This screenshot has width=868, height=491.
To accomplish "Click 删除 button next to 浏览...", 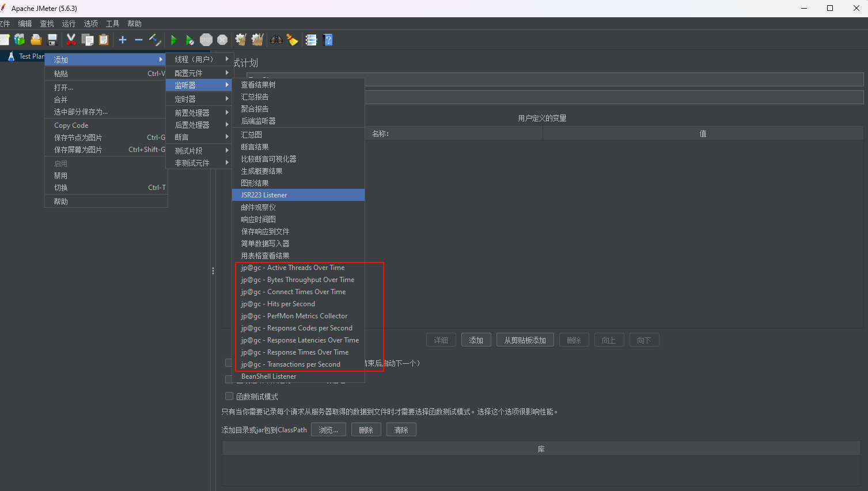I will tap(366, 430).
